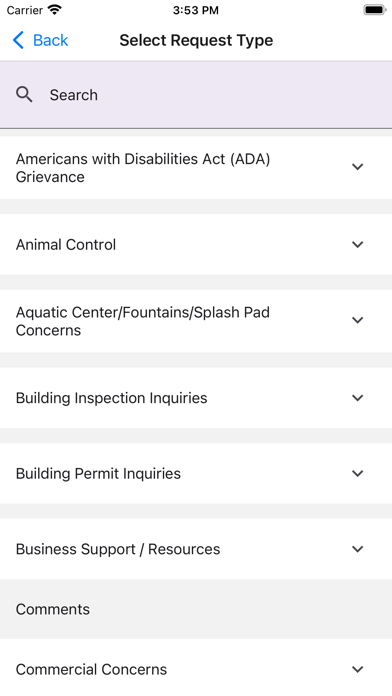
Task: Open Americans with Disabilities Act Grievance item
Action: tap(196, 168)
